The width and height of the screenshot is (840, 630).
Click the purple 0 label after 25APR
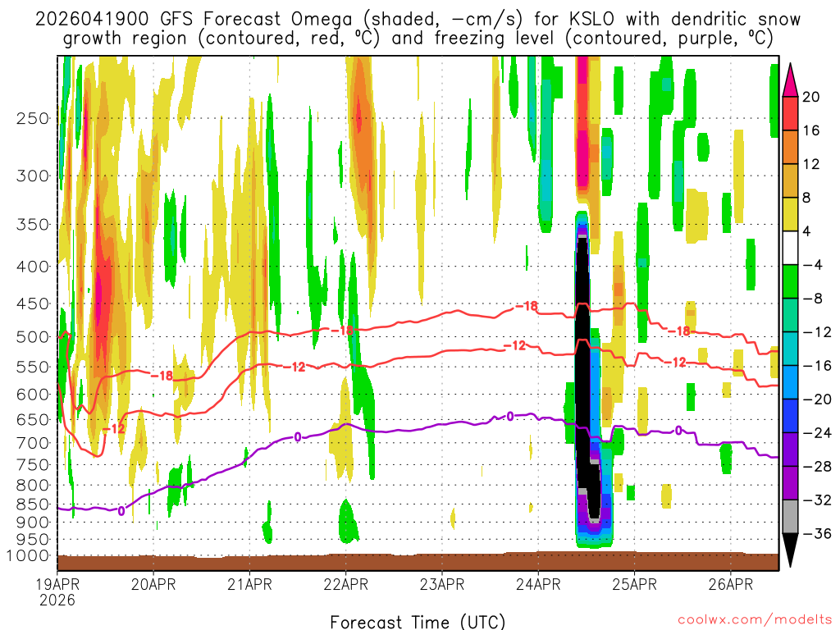tap(678, 430)
